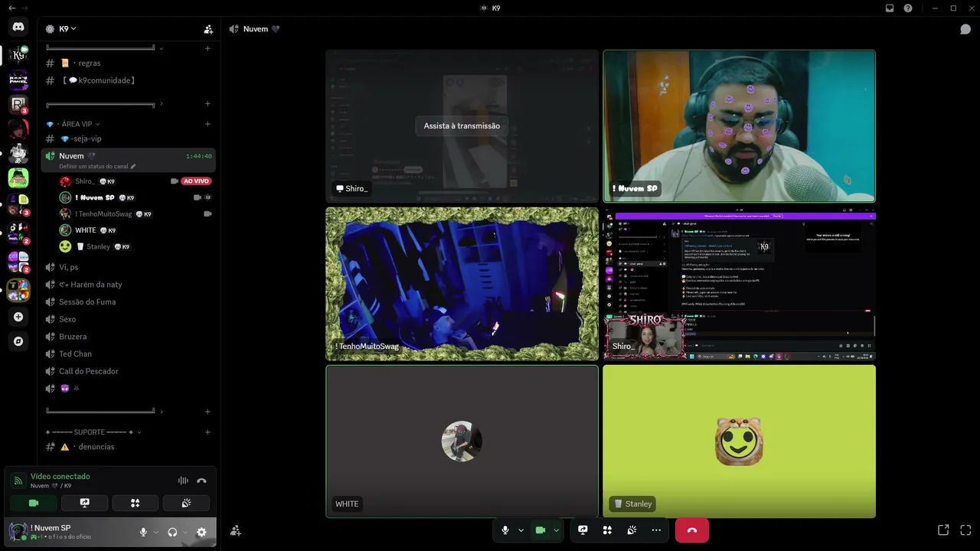Open microphone options arrow in user panel
980x551 pixels.
(x=155, y=532)
